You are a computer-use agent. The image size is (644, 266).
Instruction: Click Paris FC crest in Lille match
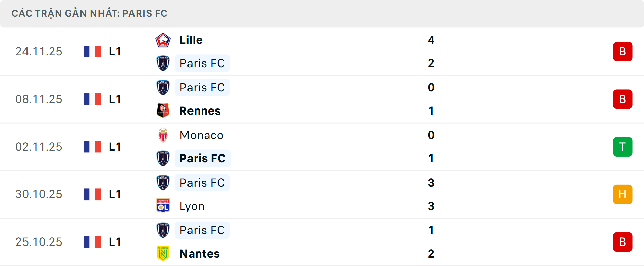coord(163,63)
